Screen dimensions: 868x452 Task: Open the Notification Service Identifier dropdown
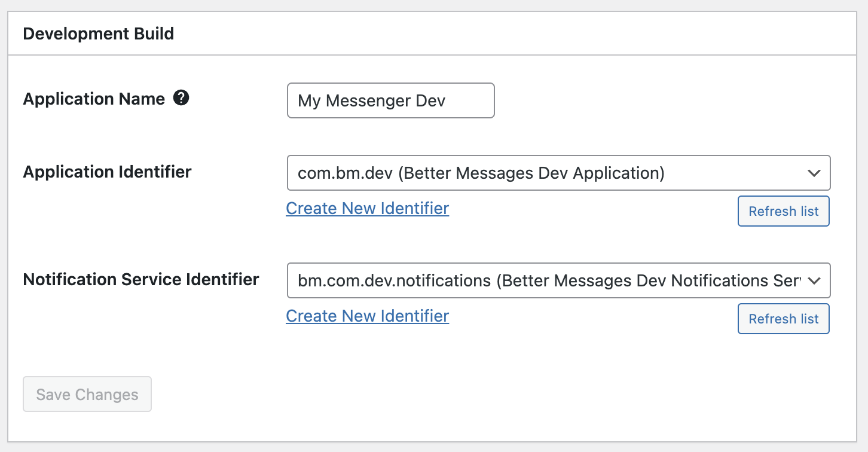[x=559, y=280]
